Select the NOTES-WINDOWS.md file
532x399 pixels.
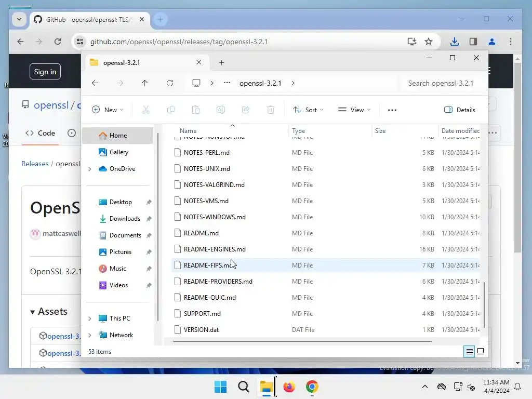(x=325, y=217)
